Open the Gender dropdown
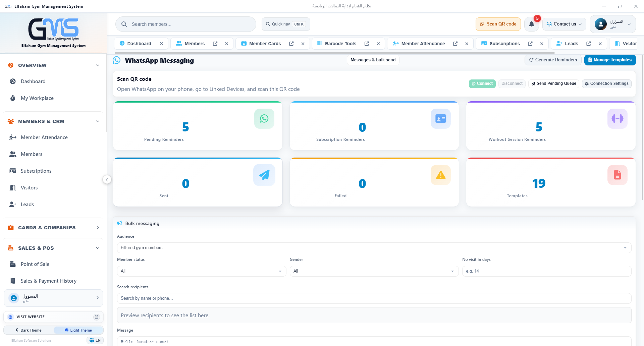 (x=374, y=271)
